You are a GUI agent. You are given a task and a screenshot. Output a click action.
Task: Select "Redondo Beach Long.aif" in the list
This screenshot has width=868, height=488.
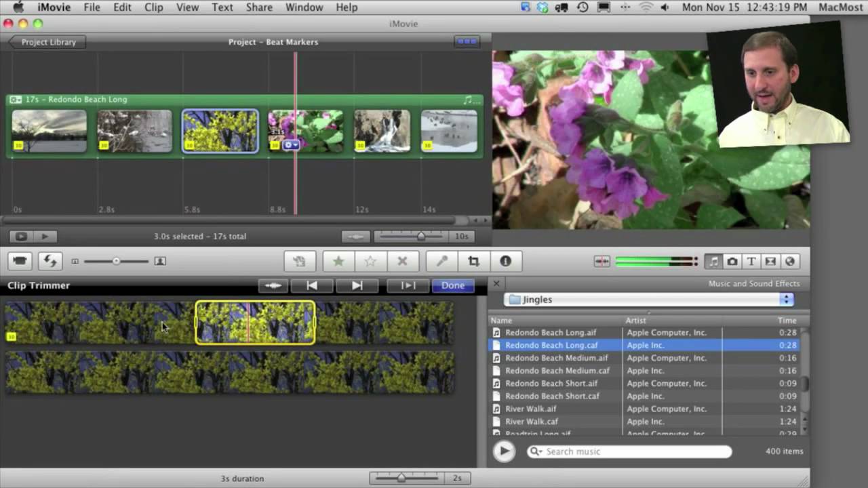[x=644, y=333]
